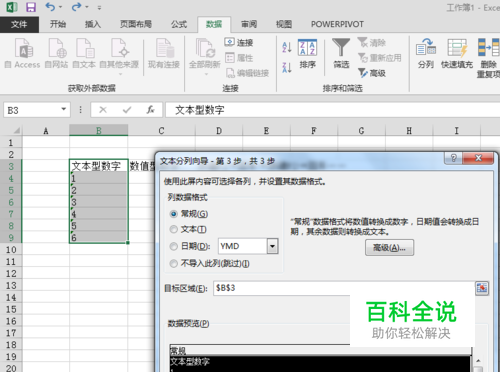Viewport: 500px width, 372px height.
Task: Click cell B3 文本型数字
Action: coord(99,166)
